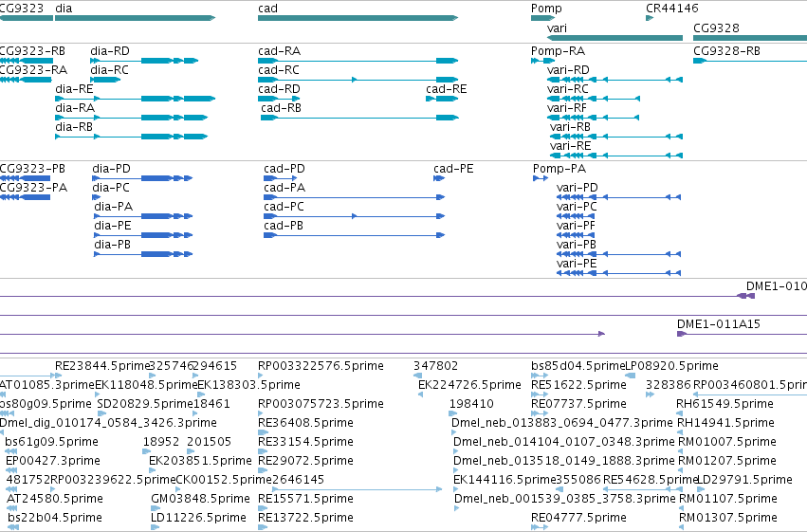Screen dimensions: 807x532
Task: Select the vari-PB protein label
Action: (577, 245)
